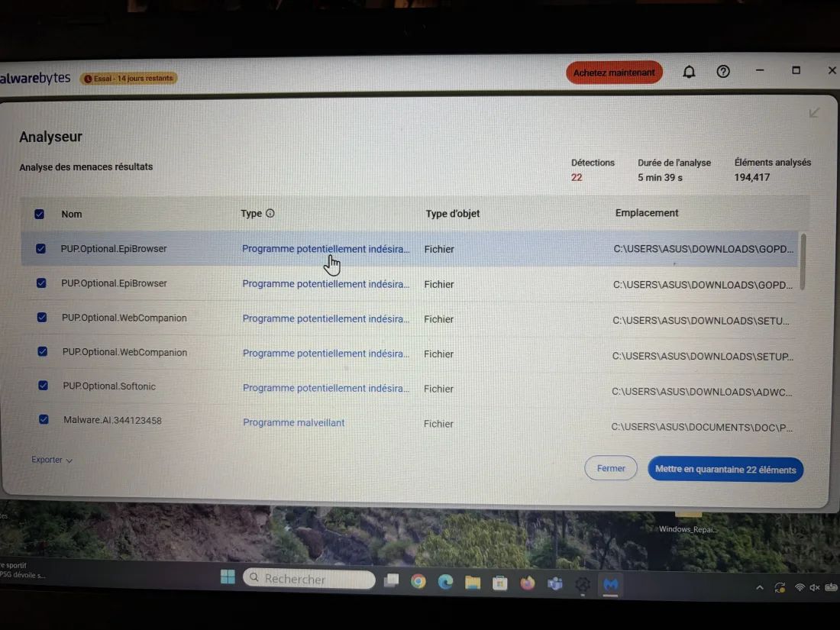840x630 pixels.
Task: Show hidden system tray icons
Action: (758, 586)
